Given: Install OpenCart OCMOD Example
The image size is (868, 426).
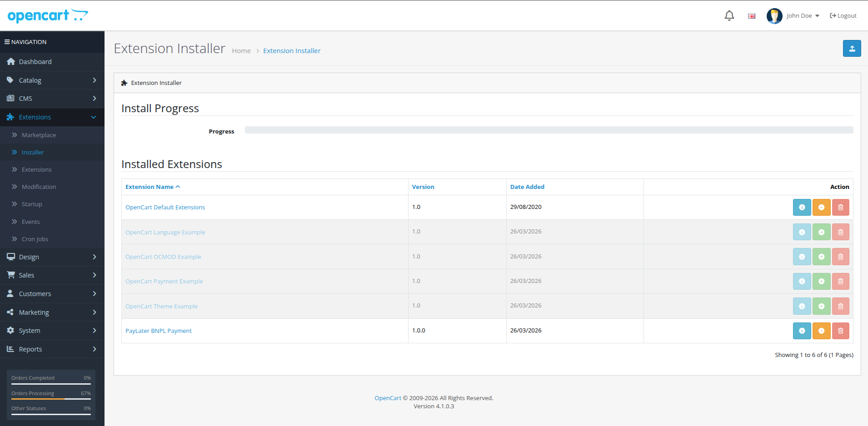Looking at the screenshot, I should [x=822, y=257].
